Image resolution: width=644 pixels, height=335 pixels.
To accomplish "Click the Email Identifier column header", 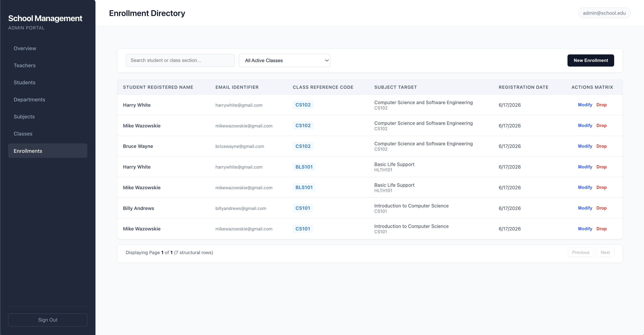I will coord(237,87).
